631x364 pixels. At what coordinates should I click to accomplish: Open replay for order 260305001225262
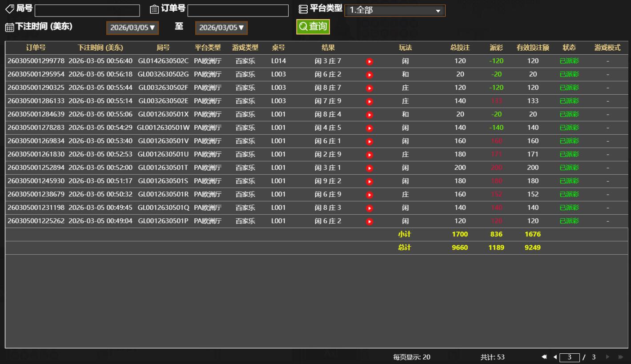pyautogui.click(x=369, y=221)
